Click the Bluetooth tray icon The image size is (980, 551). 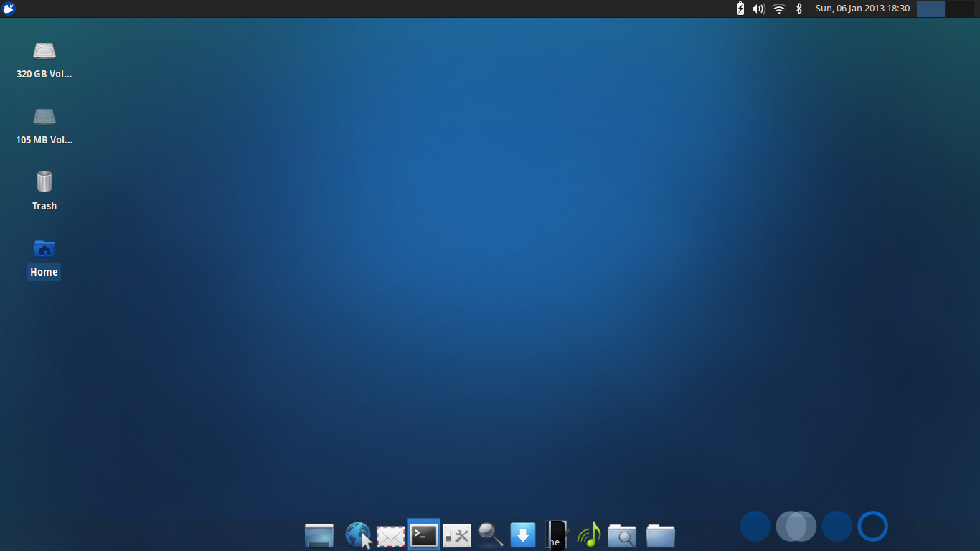799,9
